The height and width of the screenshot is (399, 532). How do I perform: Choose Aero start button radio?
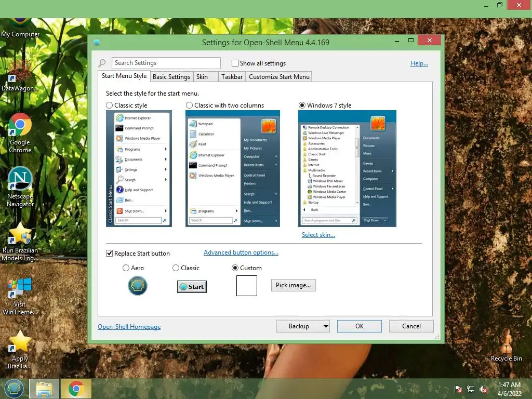[126, 268]
